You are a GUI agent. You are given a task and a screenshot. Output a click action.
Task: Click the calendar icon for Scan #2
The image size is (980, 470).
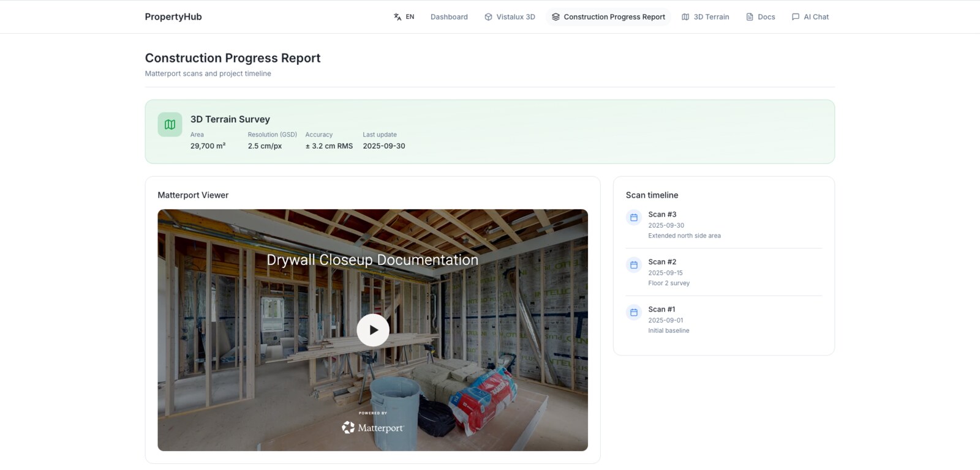tap(634, 265)
